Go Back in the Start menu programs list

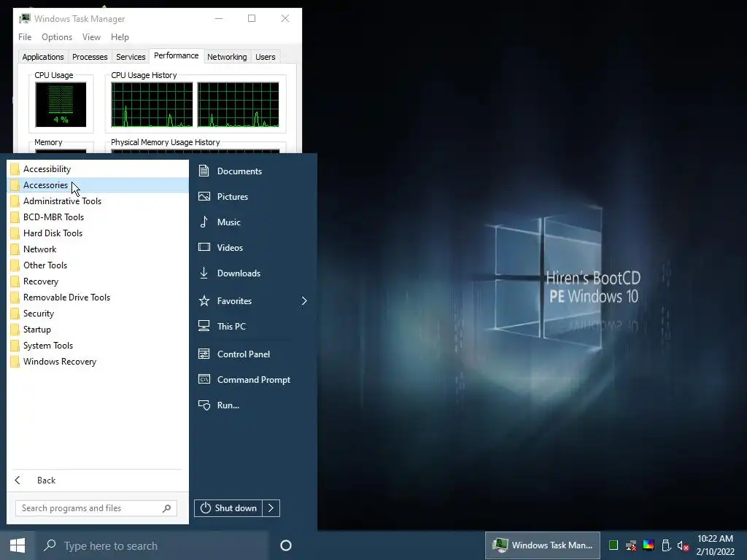[98, 480]
